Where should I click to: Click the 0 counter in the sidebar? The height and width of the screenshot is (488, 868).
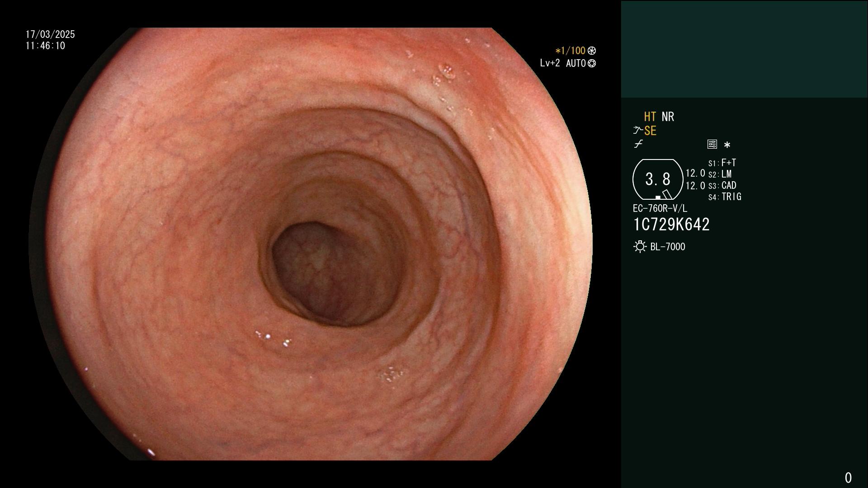(848, 478)
